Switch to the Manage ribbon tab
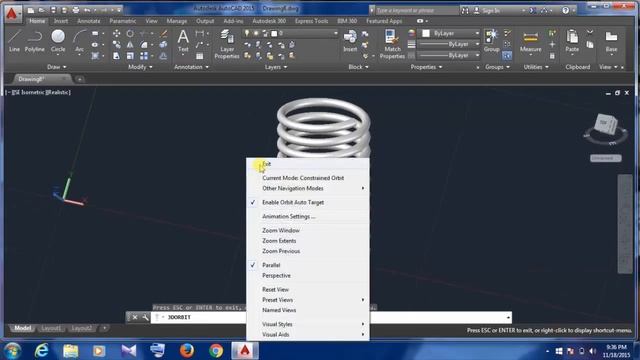640x360 pixels. (x=177, y=21)
